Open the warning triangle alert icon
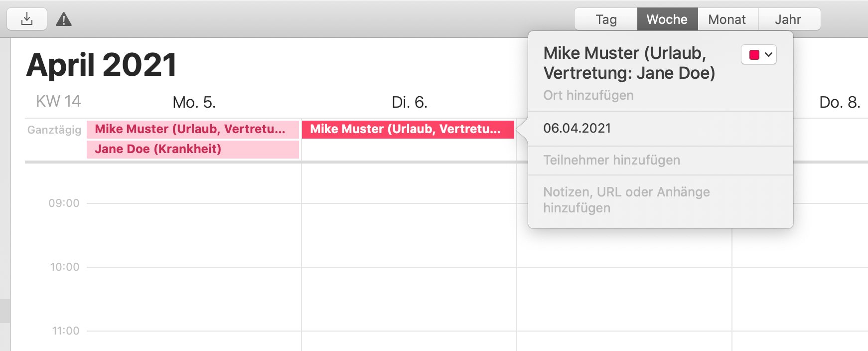The width and height of the screenshot is (868, 351). [64, 19]
